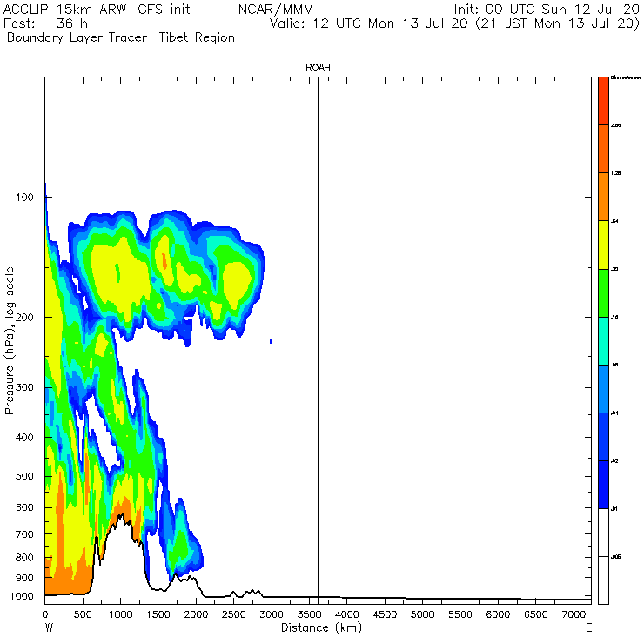Click the light orange colorbar segment above .64

603,197
